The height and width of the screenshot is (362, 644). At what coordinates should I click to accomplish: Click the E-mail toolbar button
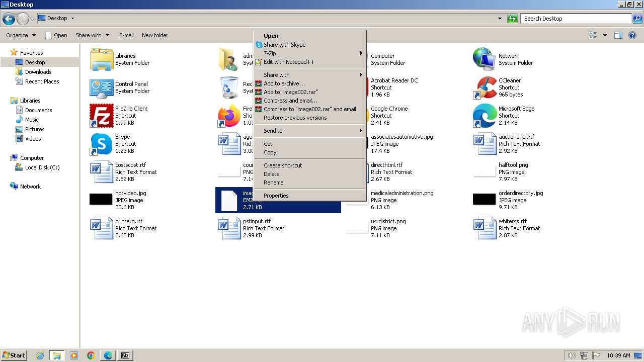pos(126,35)
